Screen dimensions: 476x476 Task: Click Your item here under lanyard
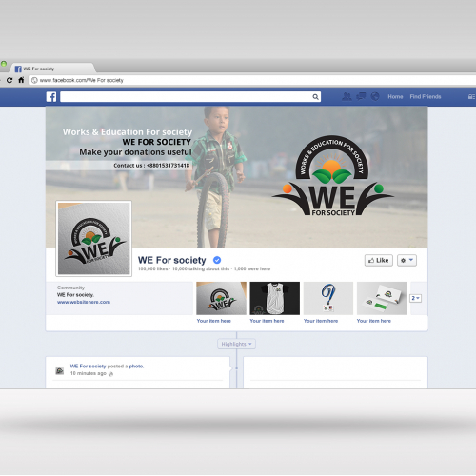pos(321,321)
